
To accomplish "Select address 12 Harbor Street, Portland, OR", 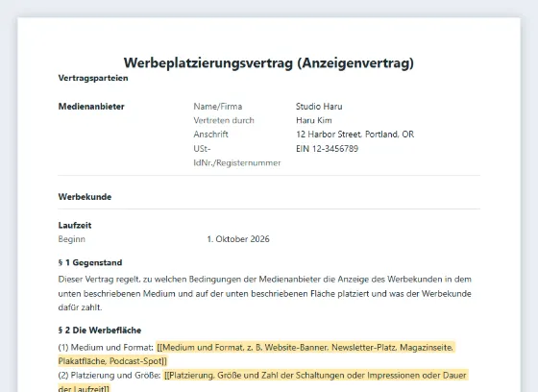I will pyautogui.click(x=355, y=135).
